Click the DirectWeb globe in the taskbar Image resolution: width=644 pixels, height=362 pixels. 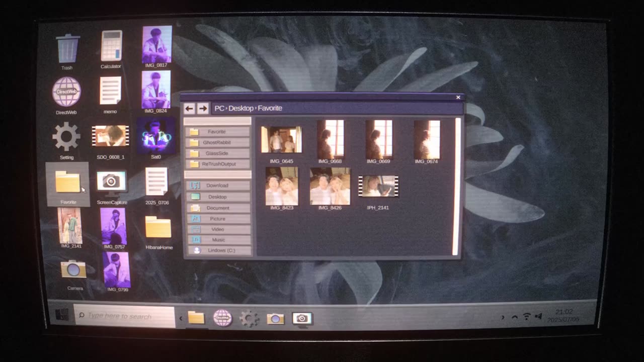[x=222, y=318]
